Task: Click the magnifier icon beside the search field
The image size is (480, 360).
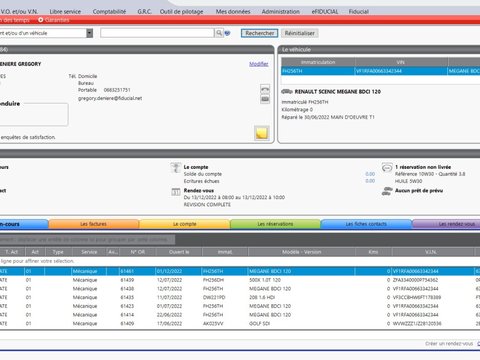Action: (219, 33)
